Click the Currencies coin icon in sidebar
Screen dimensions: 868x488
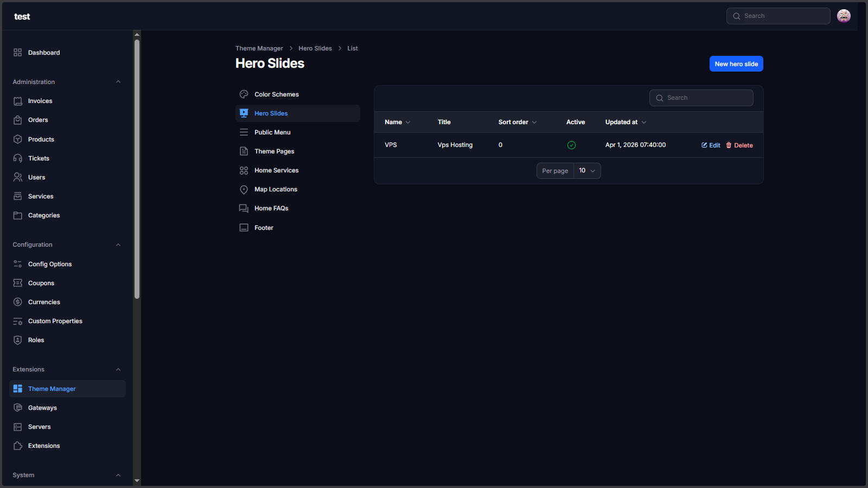(18, 302)
